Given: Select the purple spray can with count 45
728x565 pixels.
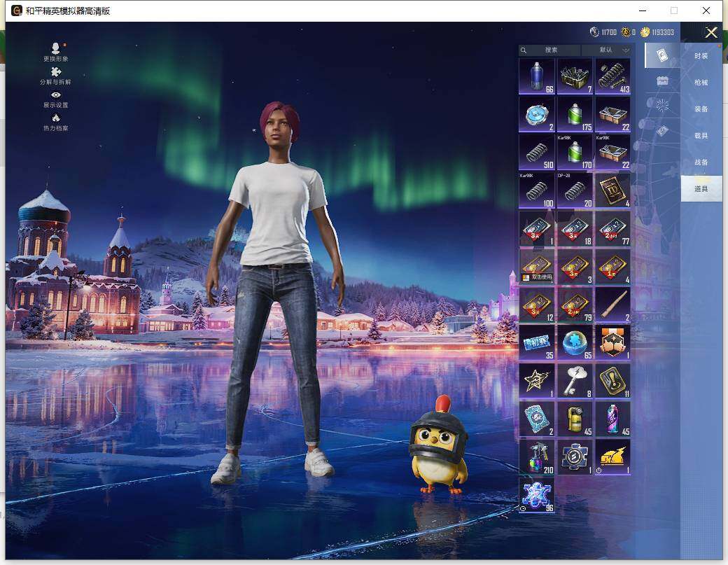Looking at the screenshot, I should [613, 419].
